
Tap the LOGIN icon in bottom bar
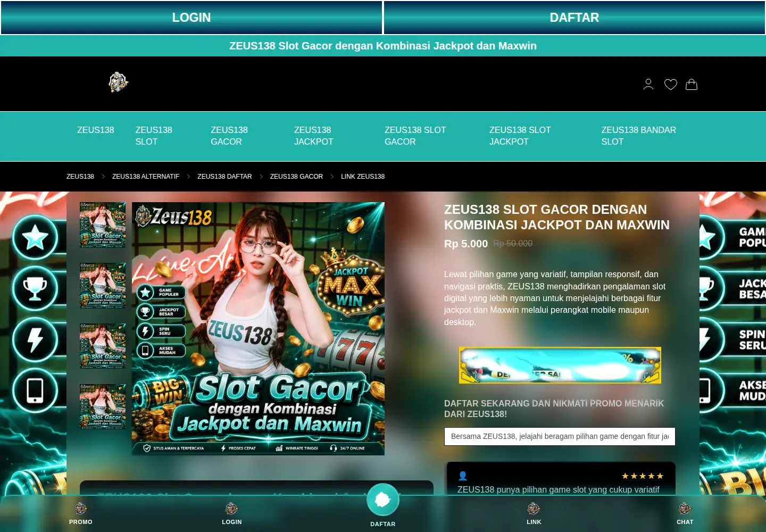(232, 509)
